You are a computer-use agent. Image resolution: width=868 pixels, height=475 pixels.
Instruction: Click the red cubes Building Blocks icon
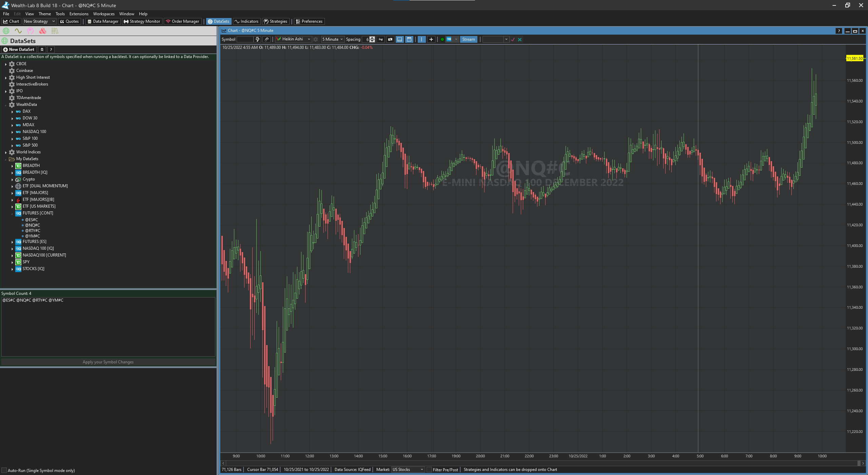pyautogui.click(x=42, y=31)
